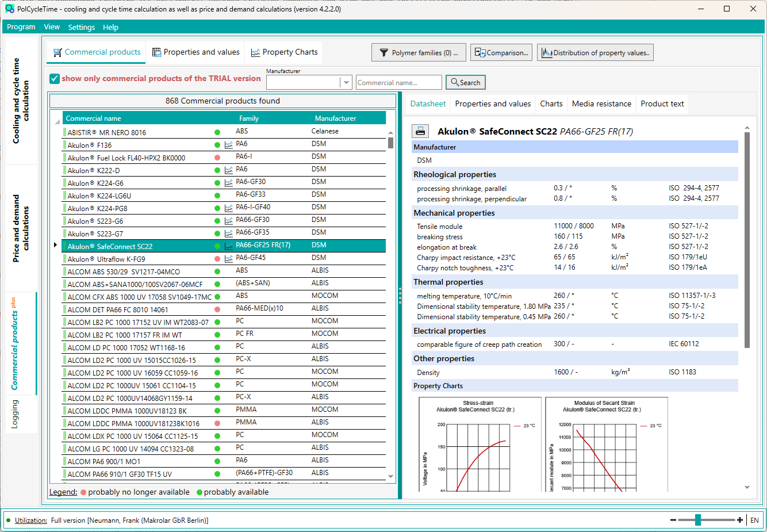This screenshot has height=532, width=767.
Task: Toggle 'show only commercial products of the TRIAL version'
Action: point(55,79)
